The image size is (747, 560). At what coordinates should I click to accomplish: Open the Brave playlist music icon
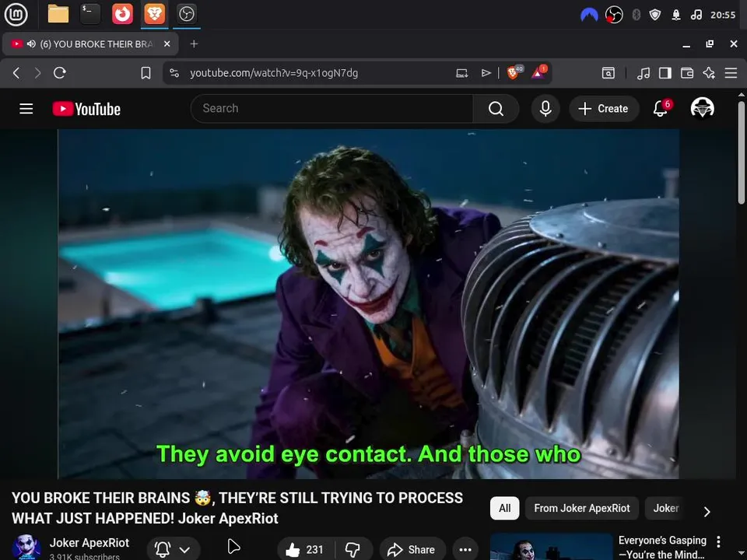(x=644, y=73)
